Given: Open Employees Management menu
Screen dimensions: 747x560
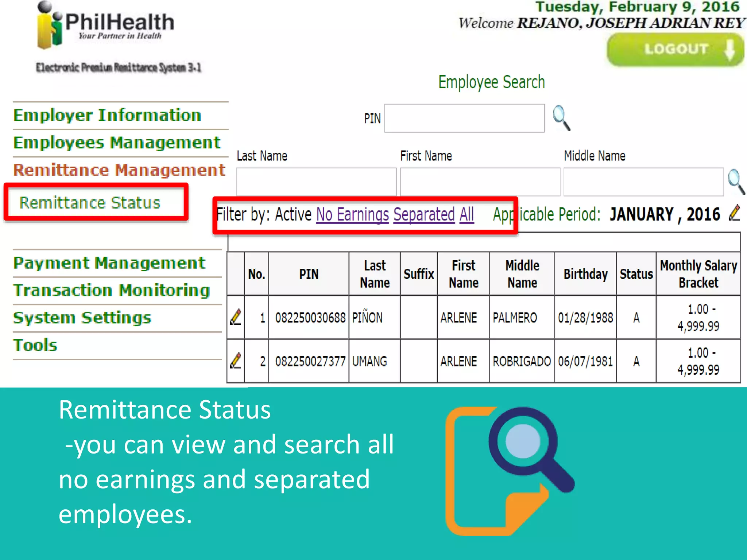Looking at the screenshot, I should point(117,143).
